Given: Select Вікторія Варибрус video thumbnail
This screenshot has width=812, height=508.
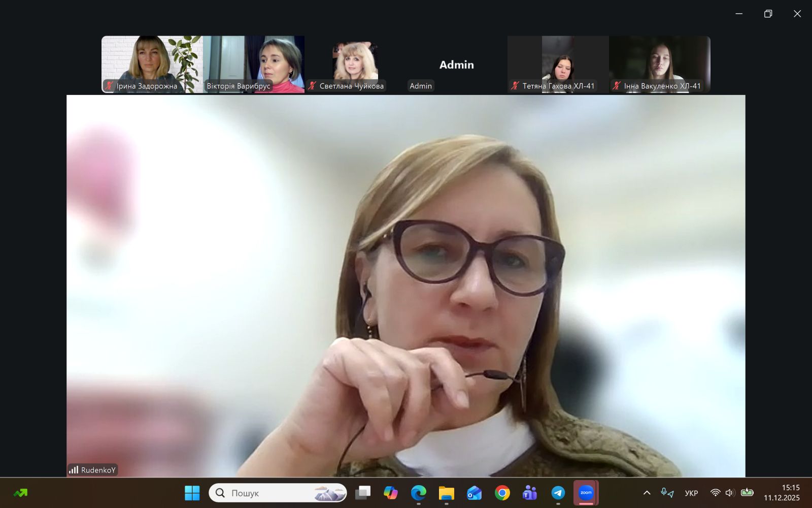Looking at the screenshot, I should 254,63.
